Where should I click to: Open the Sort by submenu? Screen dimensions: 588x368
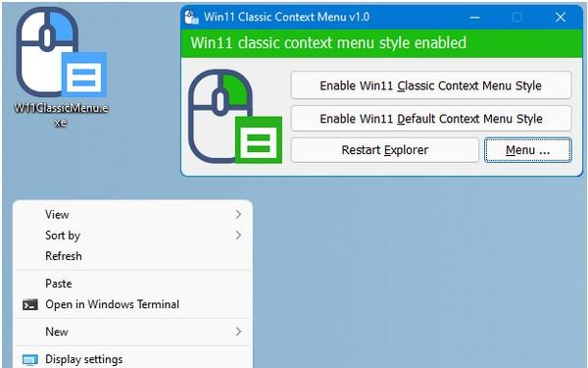point(132,236)
